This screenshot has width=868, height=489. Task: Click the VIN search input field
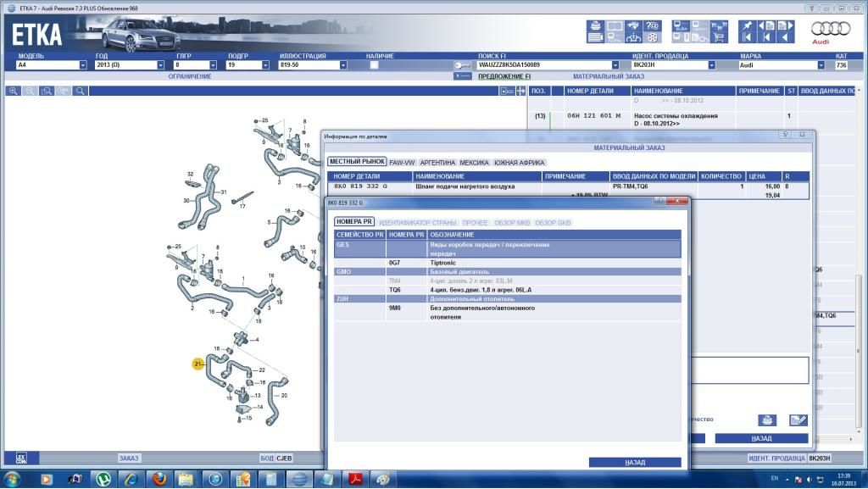click(544, 65)
